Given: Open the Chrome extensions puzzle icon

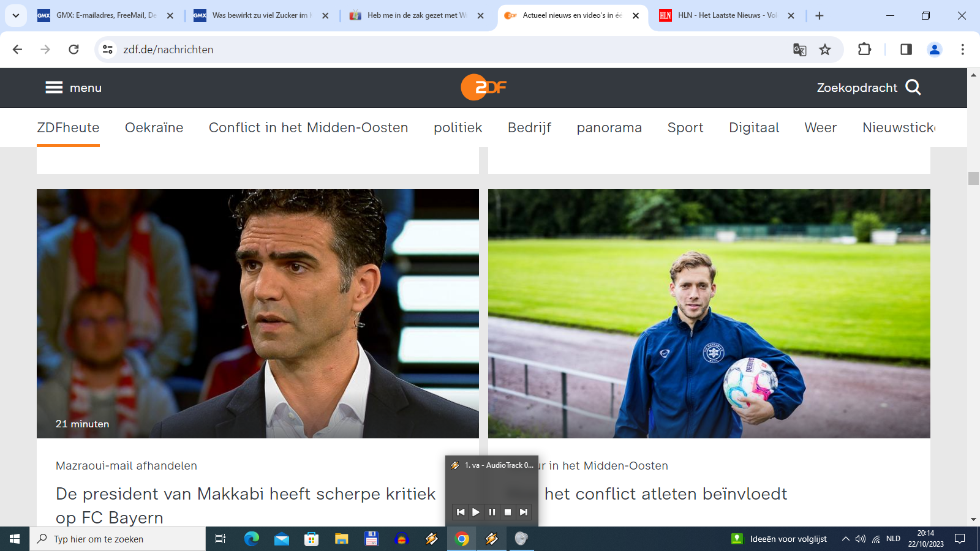Looking at the screenshot, I should [864, 50].
